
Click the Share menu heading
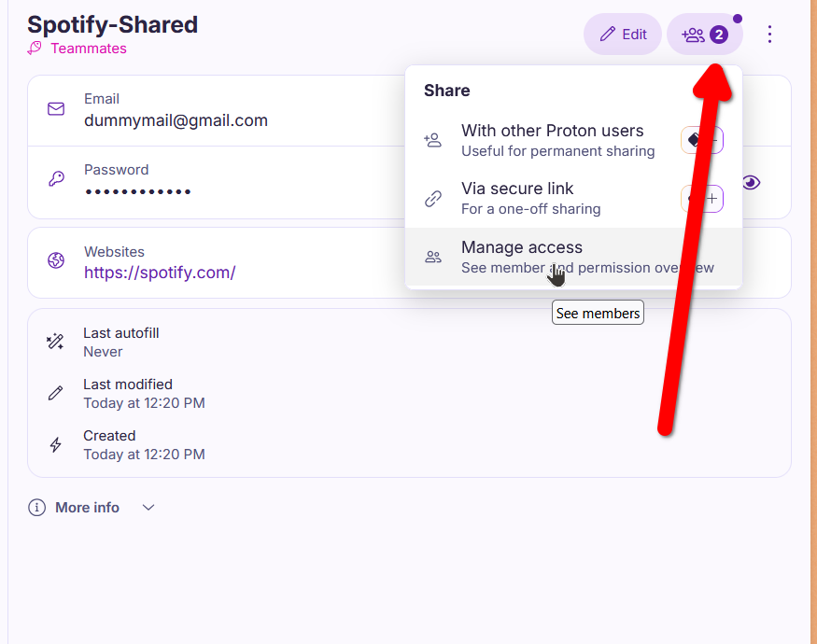click(446, 91)
